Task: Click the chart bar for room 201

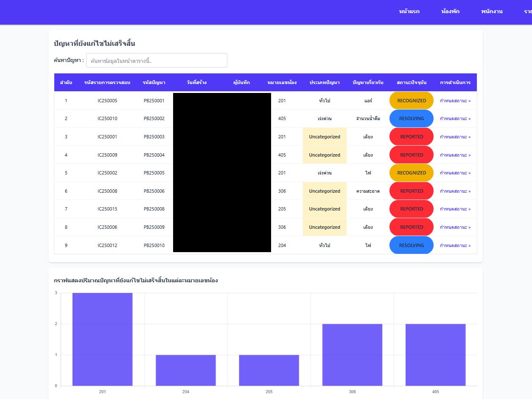Action: 102,340
